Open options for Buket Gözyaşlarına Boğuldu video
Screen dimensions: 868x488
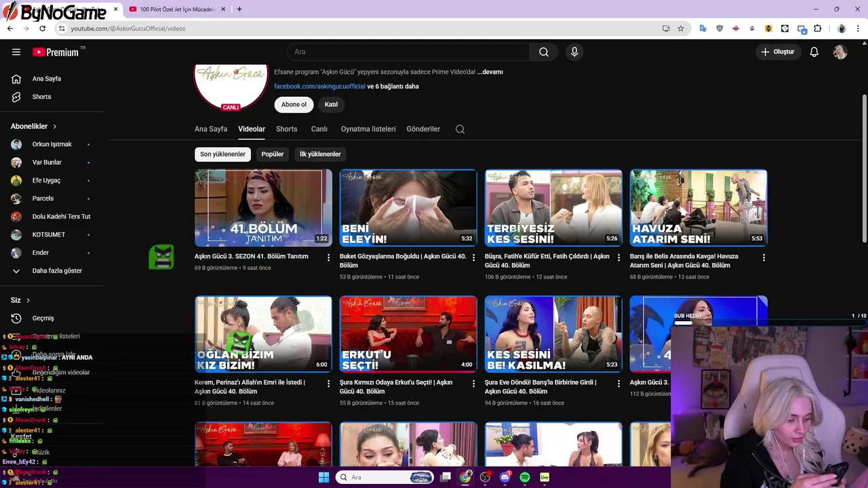point(473,258)
